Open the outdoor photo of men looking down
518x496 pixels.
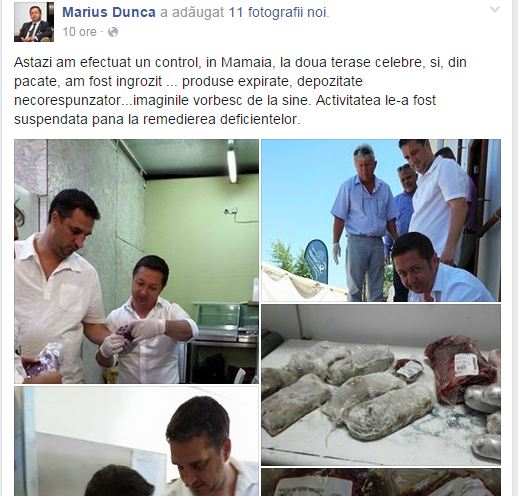381,220
